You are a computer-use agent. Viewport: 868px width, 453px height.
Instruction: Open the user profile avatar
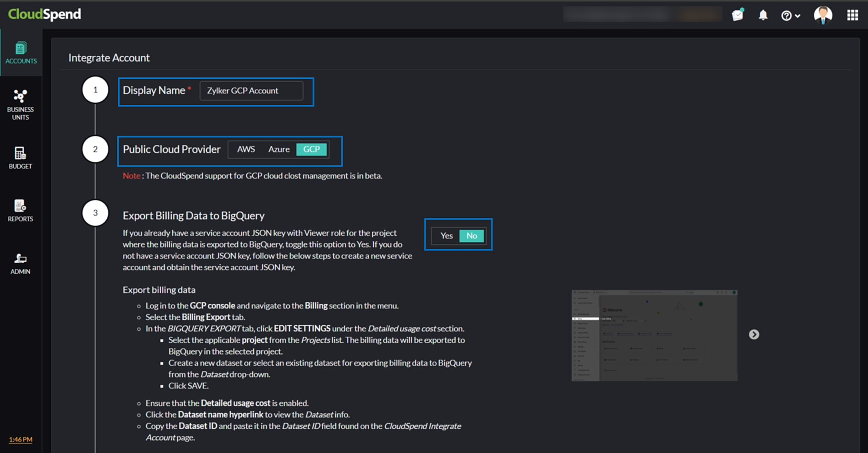pyautogui.click(x=823, y=15)
